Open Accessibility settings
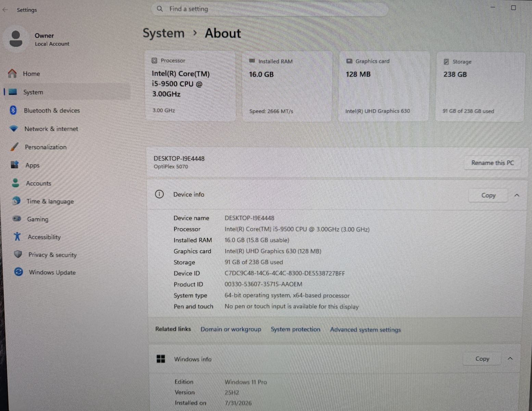The image size is (532, 411). [x=70, y=237]
